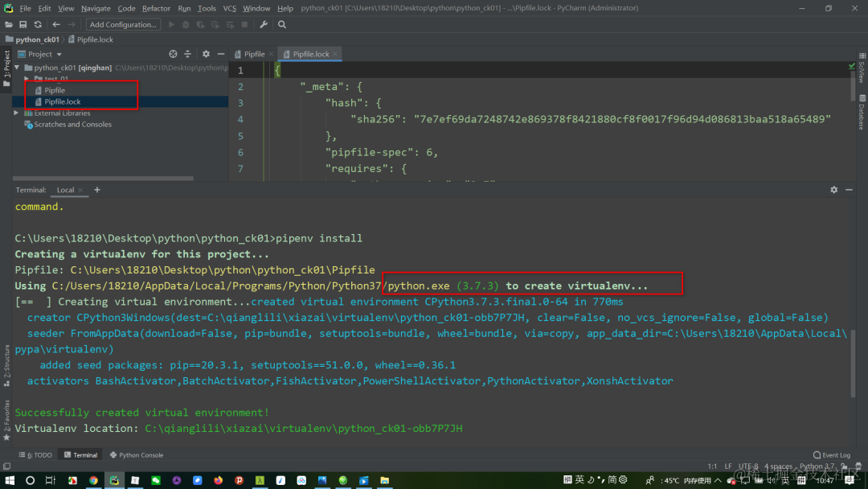The image size is (868, 489).
Task: Expand External Libraries node
Action: [16, 113]
